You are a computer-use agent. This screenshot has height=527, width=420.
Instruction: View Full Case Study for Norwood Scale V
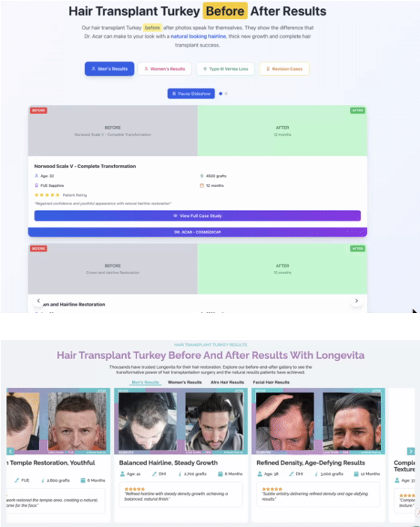pyautogui.click(x=197, y=215)
